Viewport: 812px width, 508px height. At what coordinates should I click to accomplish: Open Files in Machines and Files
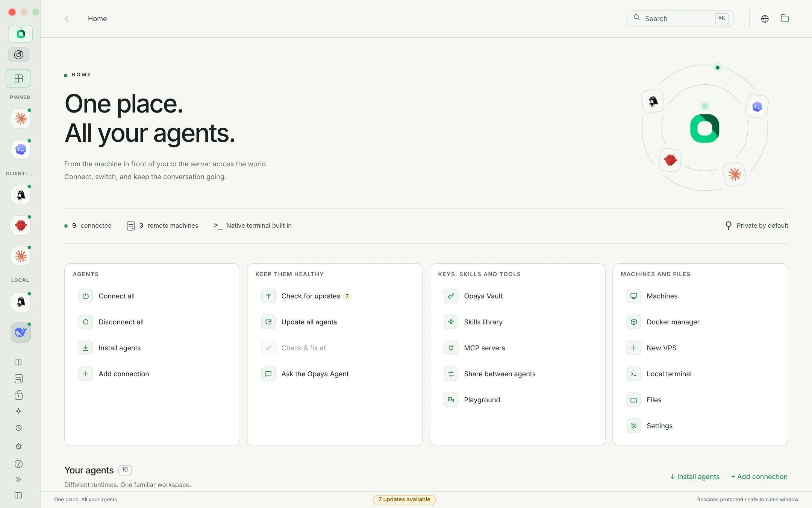click(700, 400)
